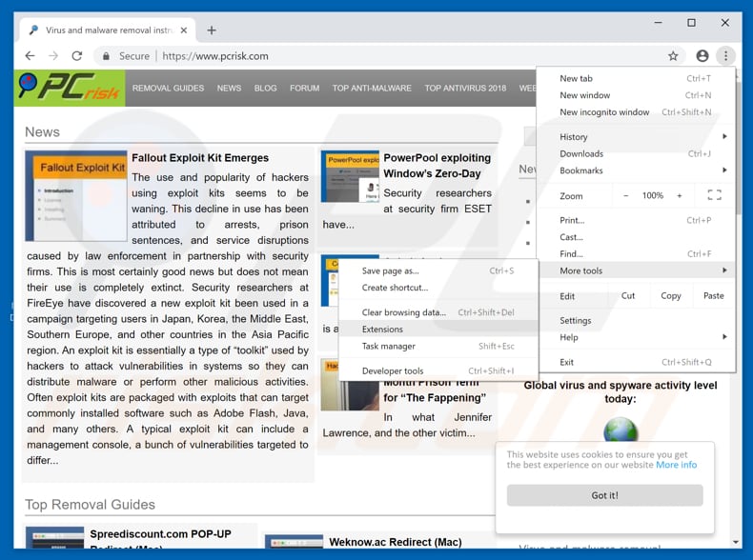Click Fallout Exploit Kit thumbnail image
The height and width of the screenshot is (560, 753).
pos(76,196)
